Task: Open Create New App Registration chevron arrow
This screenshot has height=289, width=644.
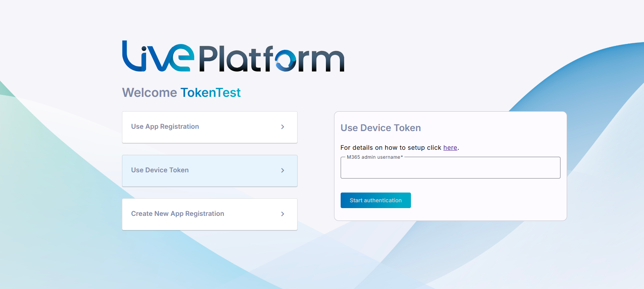Action: click(282, 214)
